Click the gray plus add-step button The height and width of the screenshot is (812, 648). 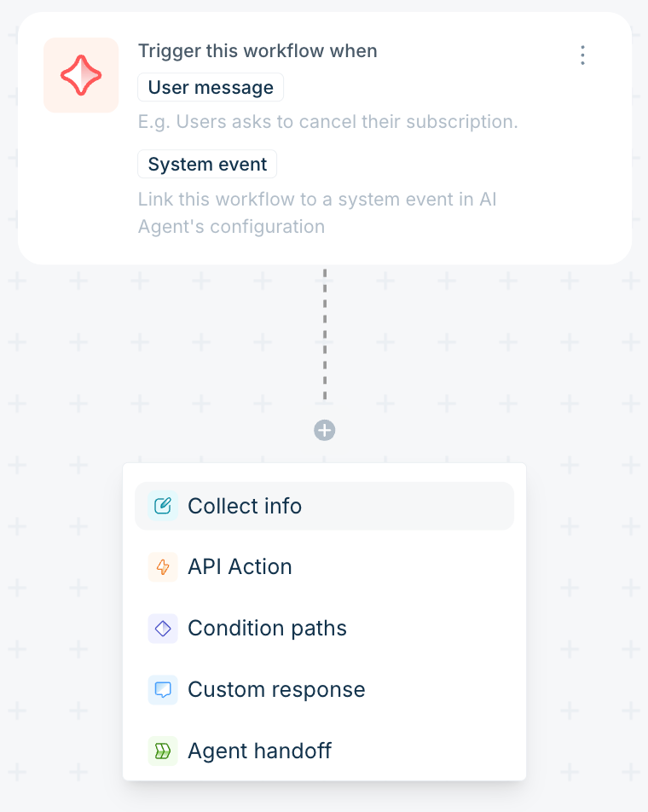[x=325, y=431]
